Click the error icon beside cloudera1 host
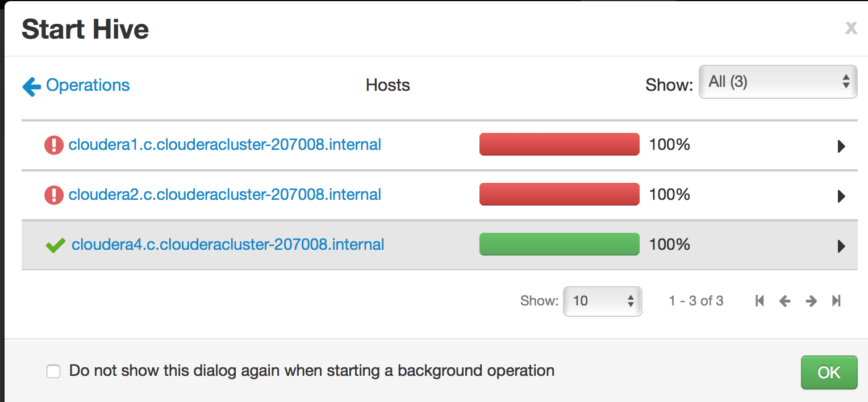This screenshot has height=402, width=868. click(x=53, y=145)
